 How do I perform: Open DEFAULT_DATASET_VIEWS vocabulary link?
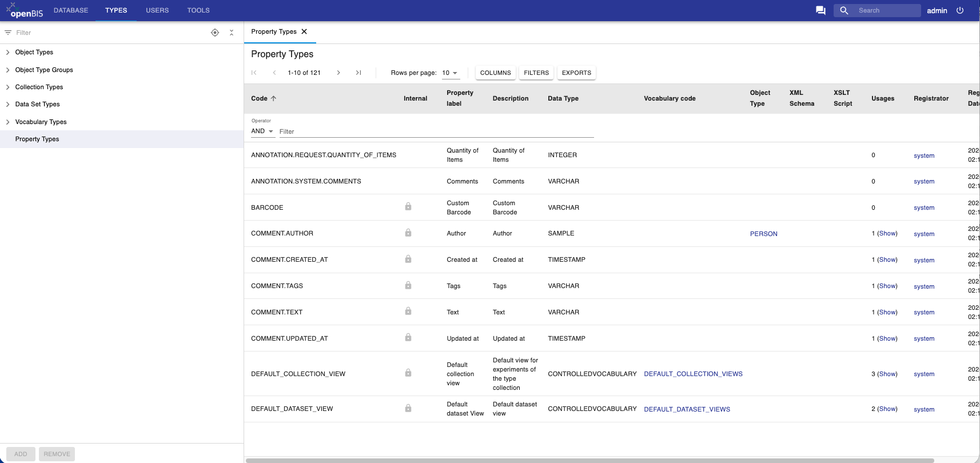(687, 409)
